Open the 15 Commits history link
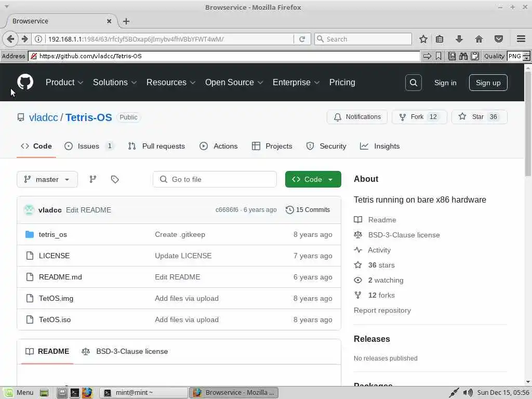532x399 pixels. 308,210
